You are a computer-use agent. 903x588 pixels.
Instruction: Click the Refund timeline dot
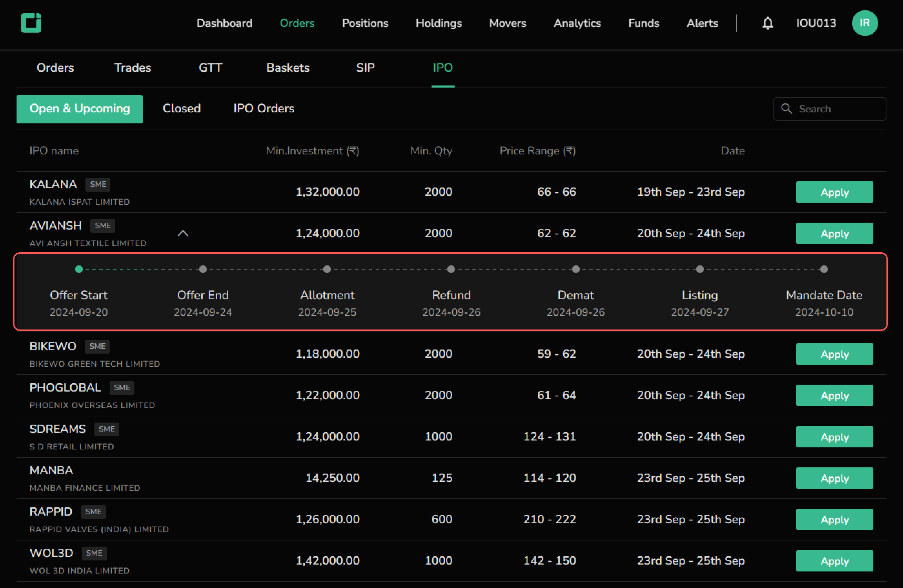click(x=451, y=269)
